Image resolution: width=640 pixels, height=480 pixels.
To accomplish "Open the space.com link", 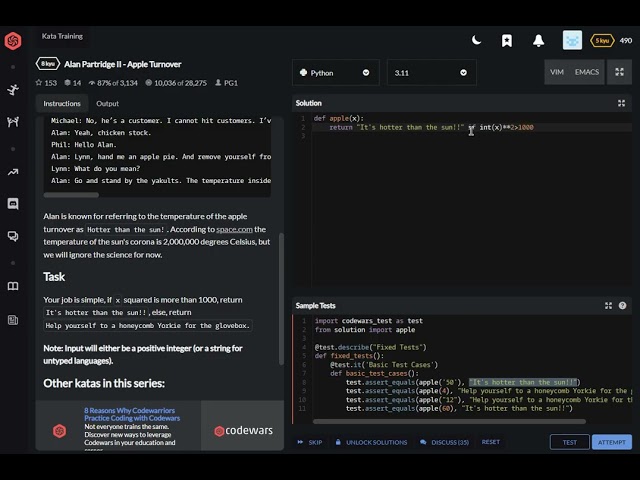I will click(234, 229).
